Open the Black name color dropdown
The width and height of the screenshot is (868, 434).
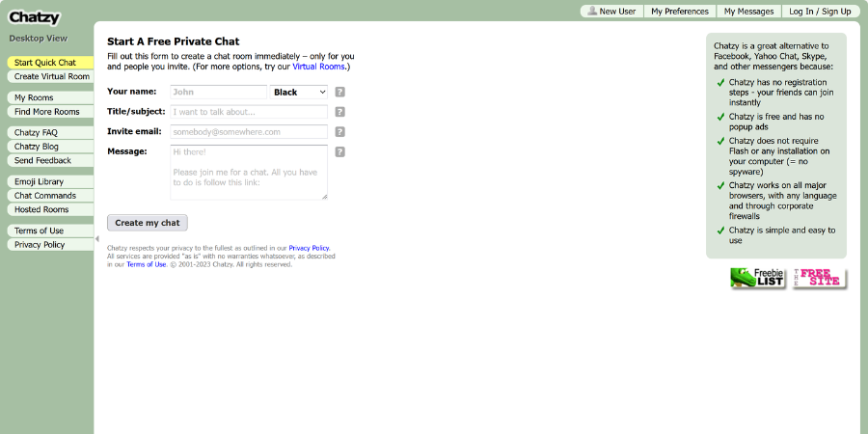coord(299,92)
